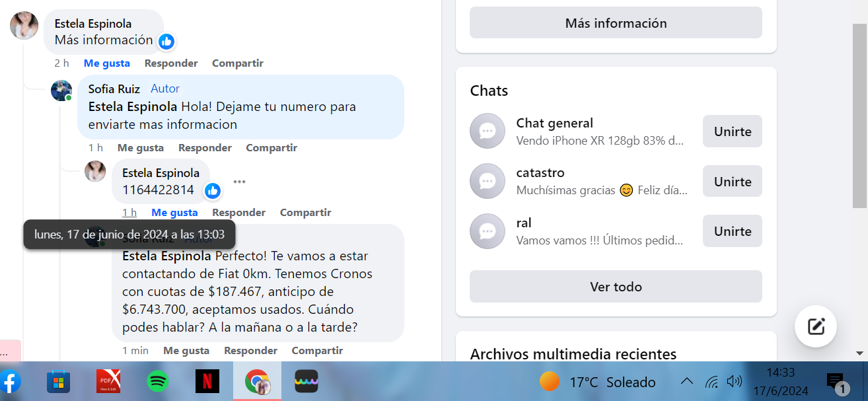Open the volume speaker icon

point(734,382)
